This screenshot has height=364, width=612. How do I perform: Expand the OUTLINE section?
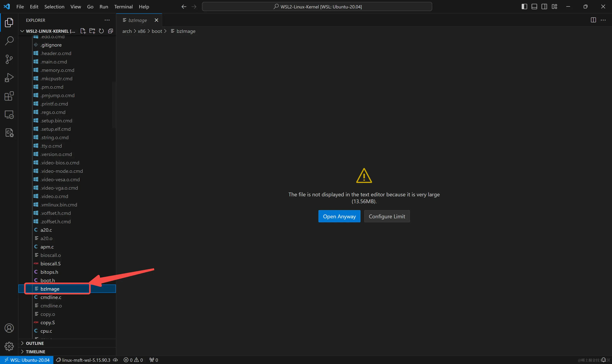pyautogui.click(x=35, y=343)
